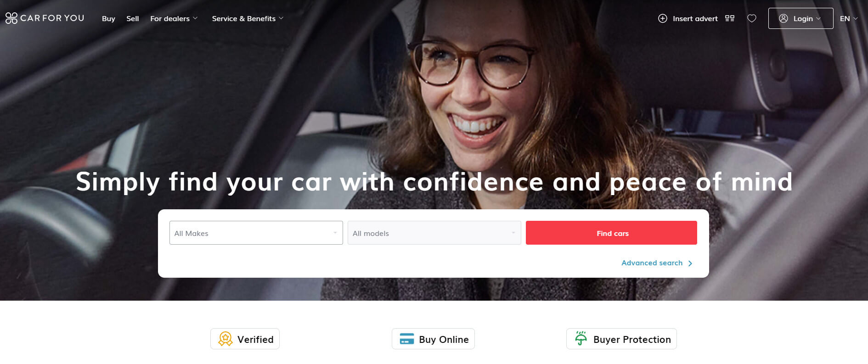Viewport: 868px width, 364px height.
Task: Expand the EN language selector
Action: [849, 18]
